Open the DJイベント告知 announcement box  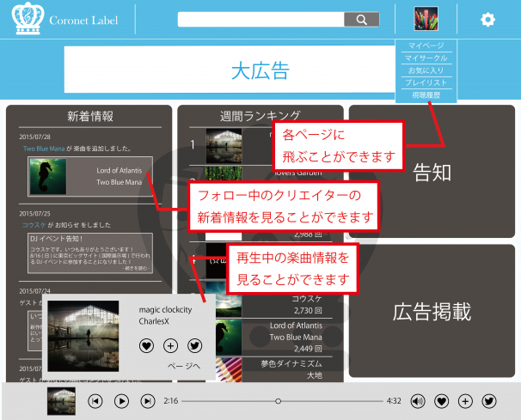(90, 253)
